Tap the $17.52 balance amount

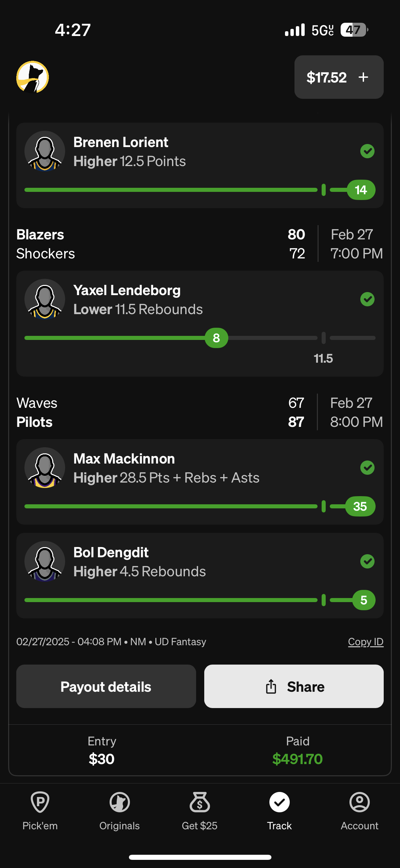pyautogui.click(x=326, y=77)
